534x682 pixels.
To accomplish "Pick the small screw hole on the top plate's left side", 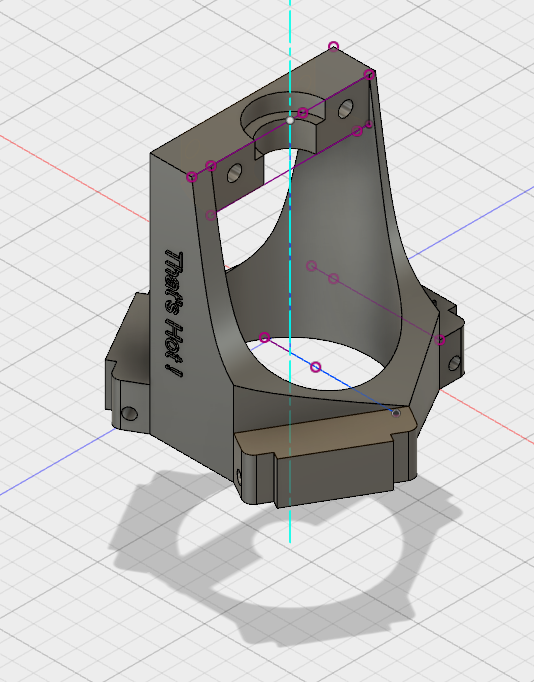I will coord(234,173).
